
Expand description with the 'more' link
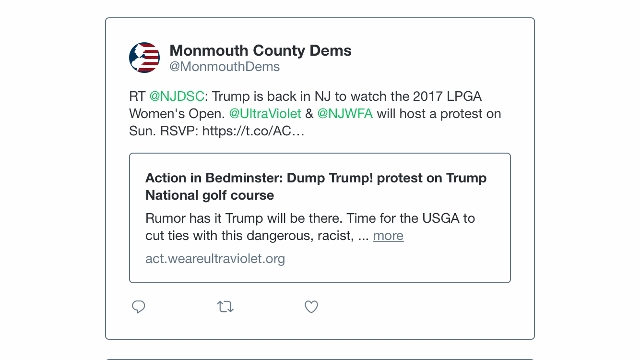(388, 236)
